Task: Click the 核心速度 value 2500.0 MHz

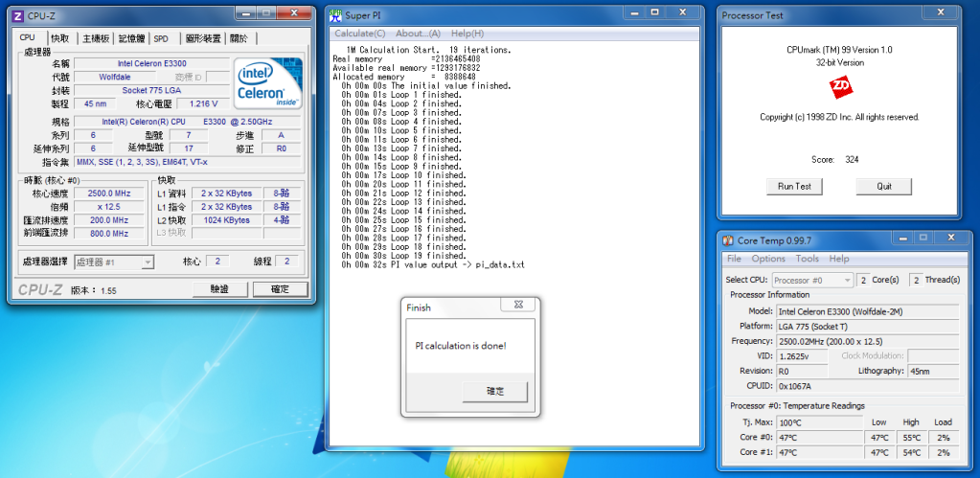Action: coord(109,193)
